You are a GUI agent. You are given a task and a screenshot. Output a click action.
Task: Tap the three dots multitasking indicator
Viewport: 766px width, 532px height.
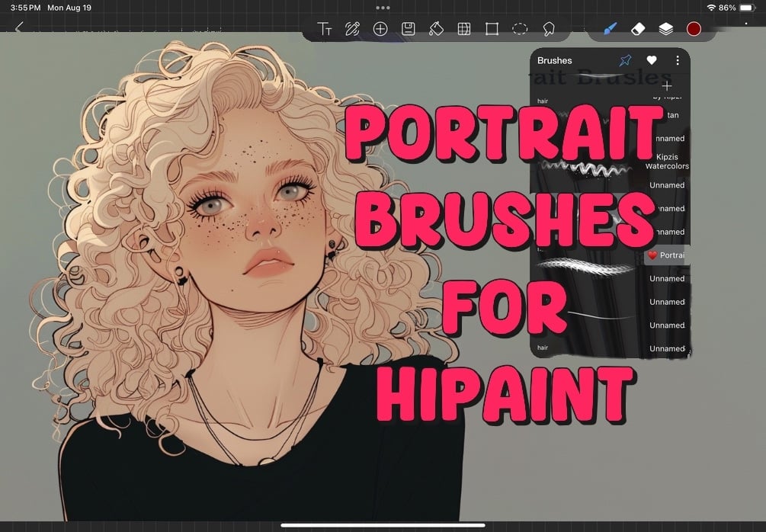click(x=383, y=8)
